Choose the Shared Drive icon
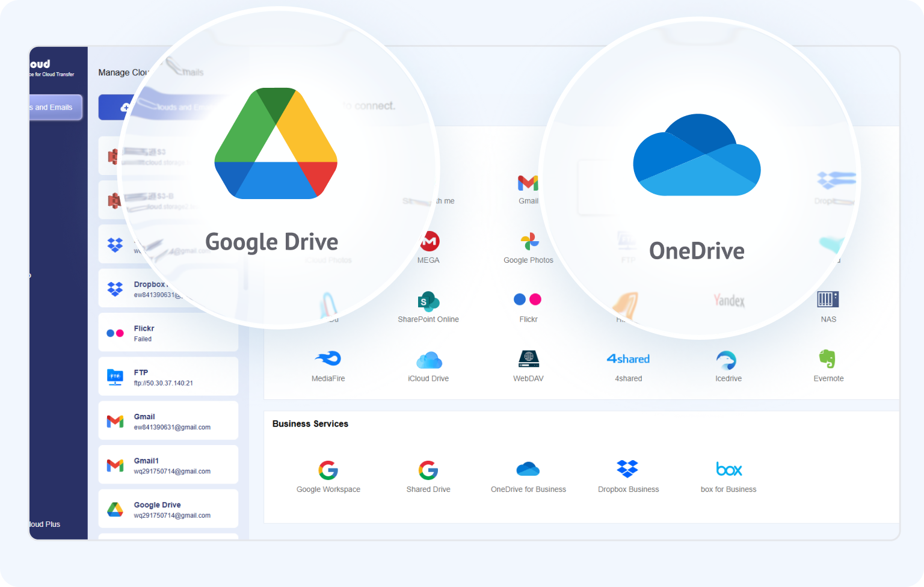This screenshot has height=587, width=924. (428, 470)
